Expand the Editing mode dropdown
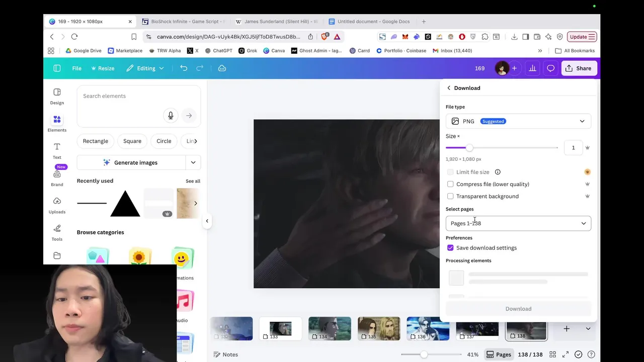 pos(145,68)
